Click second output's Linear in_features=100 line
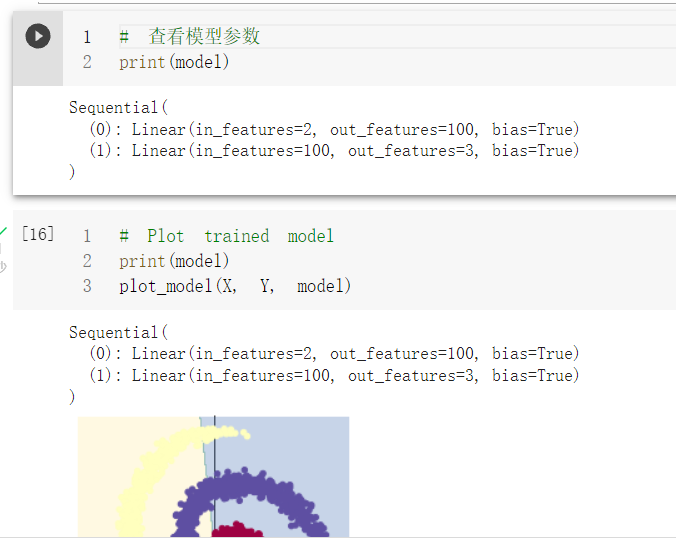Screen dimensions: 676x542 point(334,375)
